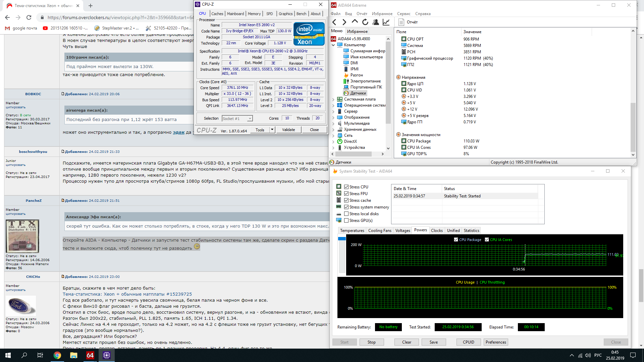Open the Socket #1 selection dropdown

(x=237, y=119)
